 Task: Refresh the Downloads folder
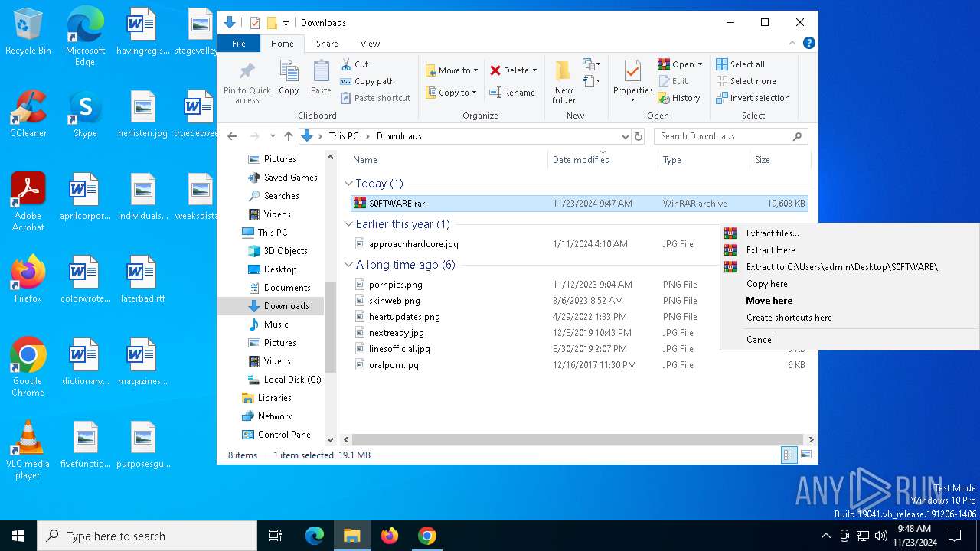click(x=639, y=136)
